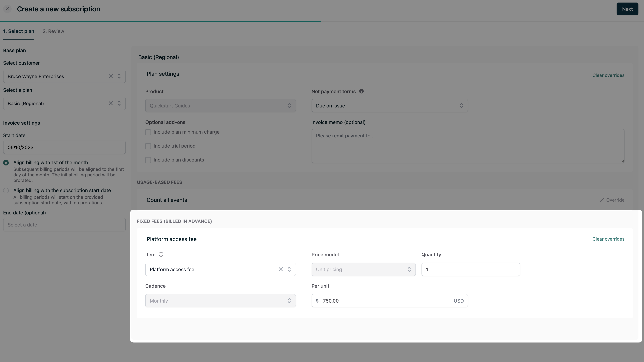Click the pencil Override icon for Count all events

(602, 200)
